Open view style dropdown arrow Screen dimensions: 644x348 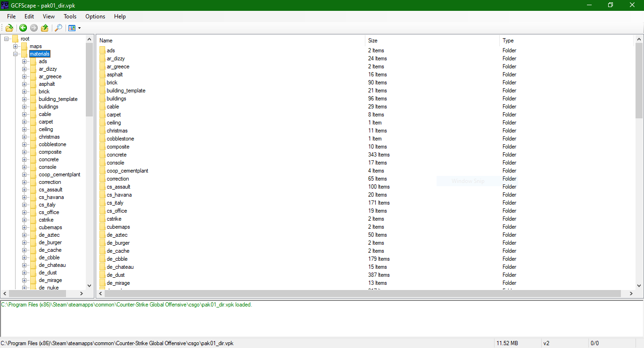(x=79, y=28)
